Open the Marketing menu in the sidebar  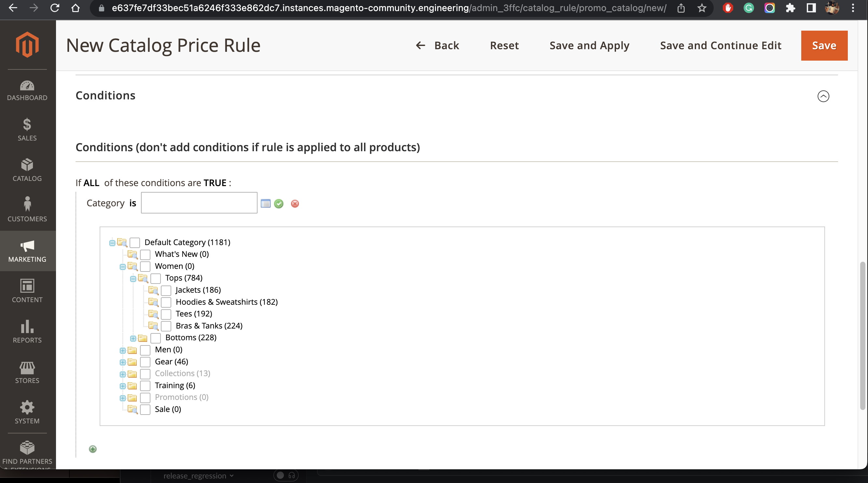pyautogui.click(x=27, y=251)
